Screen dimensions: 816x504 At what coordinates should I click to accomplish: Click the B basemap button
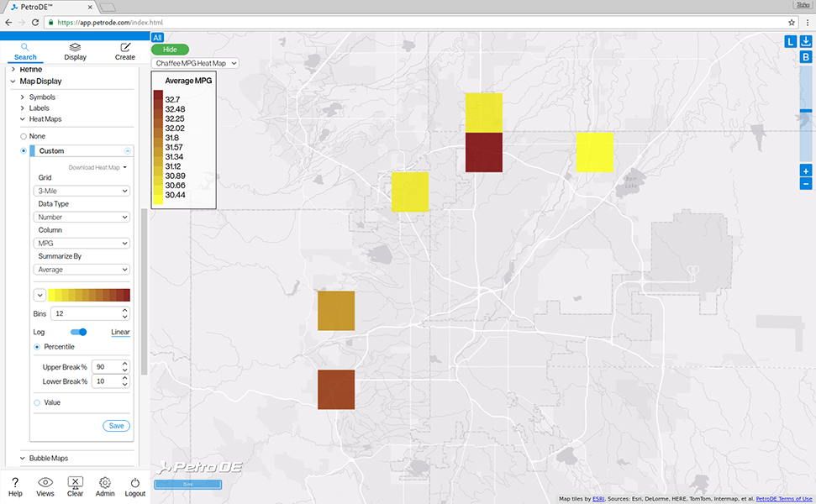pos(806,57)
